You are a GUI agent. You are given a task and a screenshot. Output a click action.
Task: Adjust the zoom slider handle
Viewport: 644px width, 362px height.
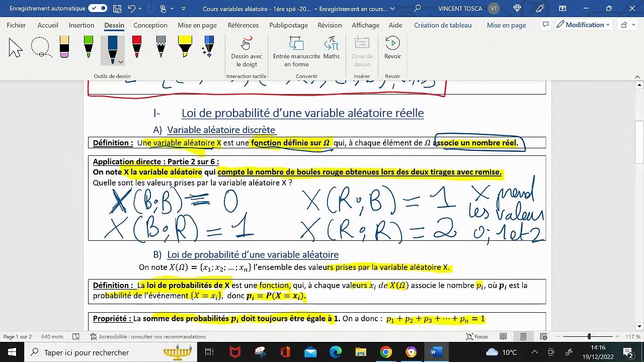(x=589, y=336)
